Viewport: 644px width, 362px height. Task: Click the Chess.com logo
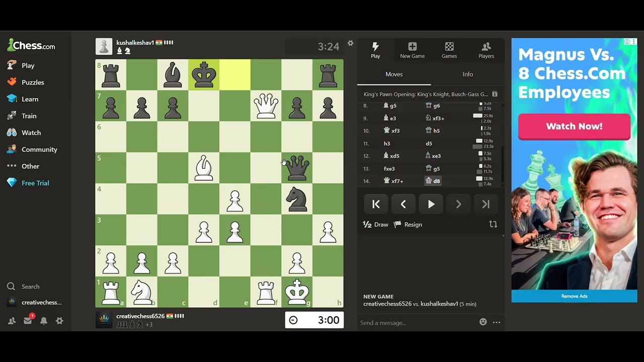[x=31, y=46]
